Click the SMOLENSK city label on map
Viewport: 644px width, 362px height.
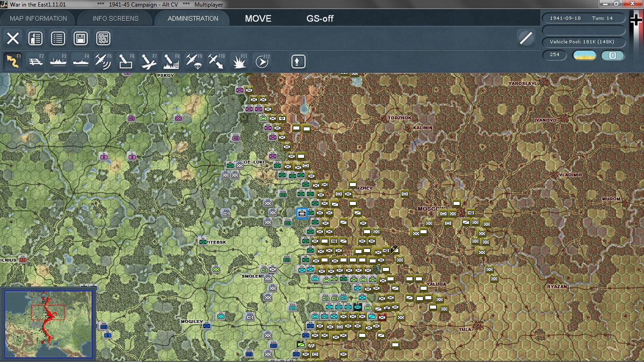(x=254, y=276)
